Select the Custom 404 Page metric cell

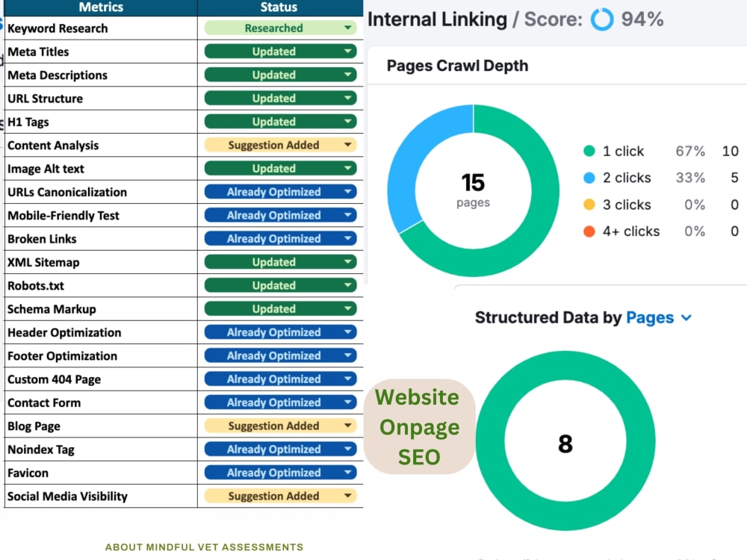pos(101,379)
